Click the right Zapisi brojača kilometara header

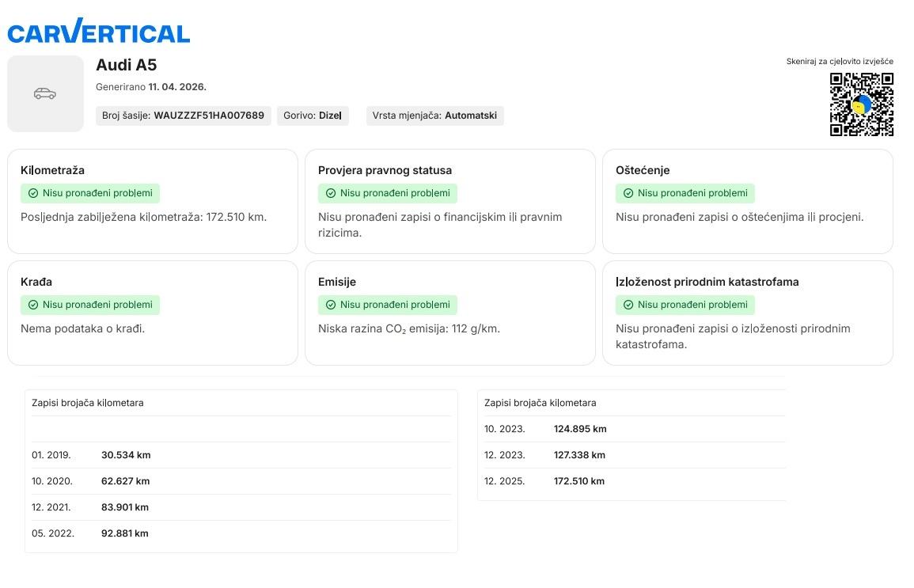tap(540, 403)
